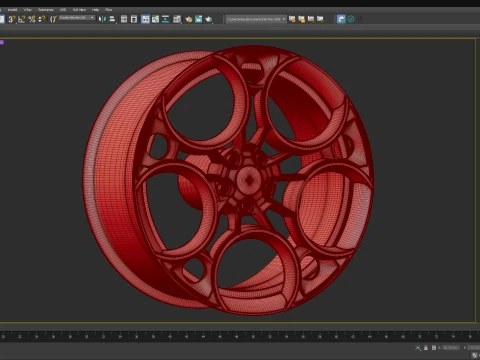Viewport: 480px width, 360px height.
Task: Click the third project folder icon
Action: pyautogui.click(x=311, y=19)
